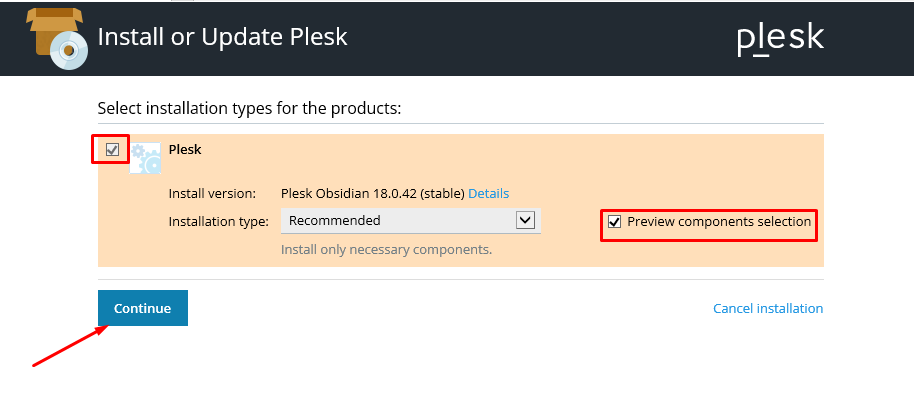Click the Cancel installation link

click(768, 308)
